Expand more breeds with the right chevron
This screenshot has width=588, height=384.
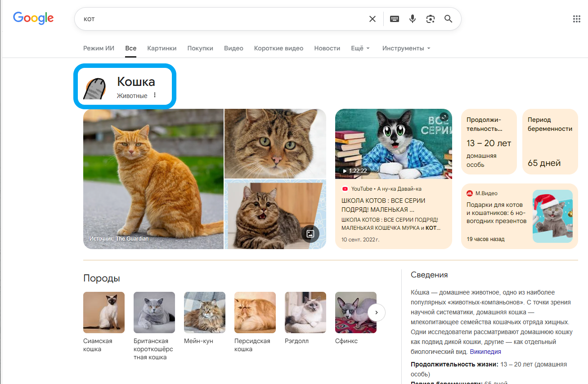tap(376, 312)
